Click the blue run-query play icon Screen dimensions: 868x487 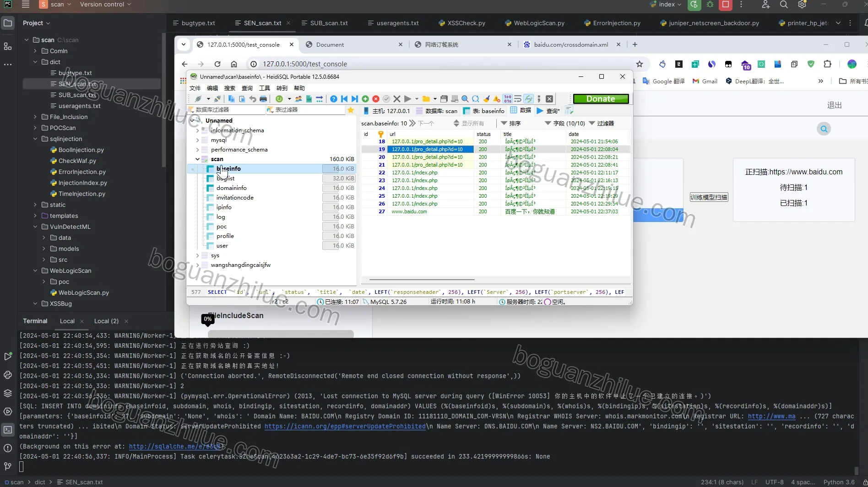540,111
